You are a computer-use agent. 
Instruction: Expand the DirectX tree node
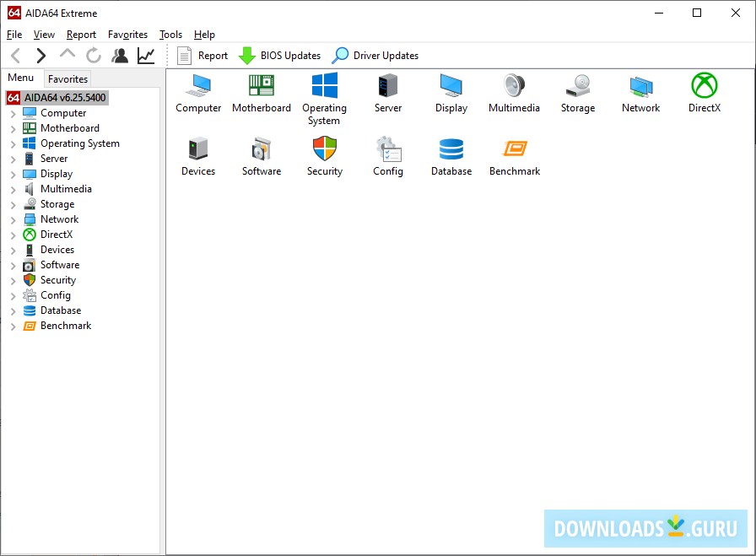click(13, 235)
